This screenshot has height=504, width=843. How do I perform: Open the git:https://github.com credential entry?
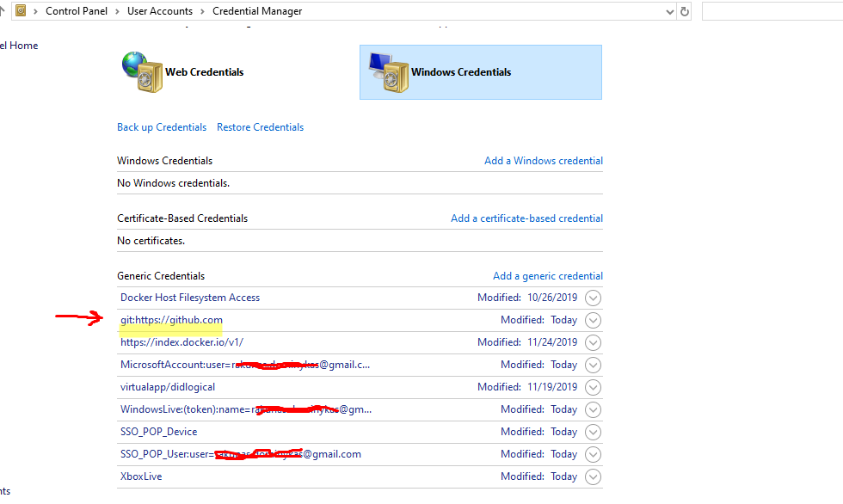point(171,320)
